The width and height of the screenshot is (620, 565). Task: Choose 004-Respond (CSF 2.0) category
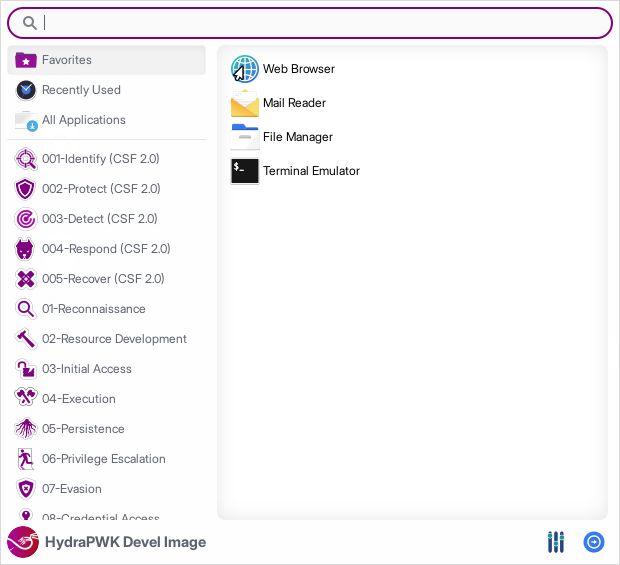tap(105, 249)
